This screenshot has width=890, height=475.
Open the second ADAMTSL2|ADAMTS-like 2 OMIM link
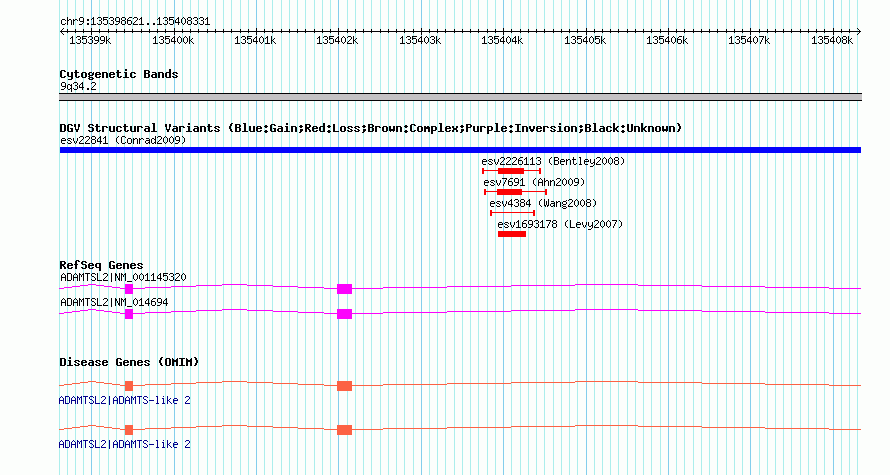tap(124, 444)
